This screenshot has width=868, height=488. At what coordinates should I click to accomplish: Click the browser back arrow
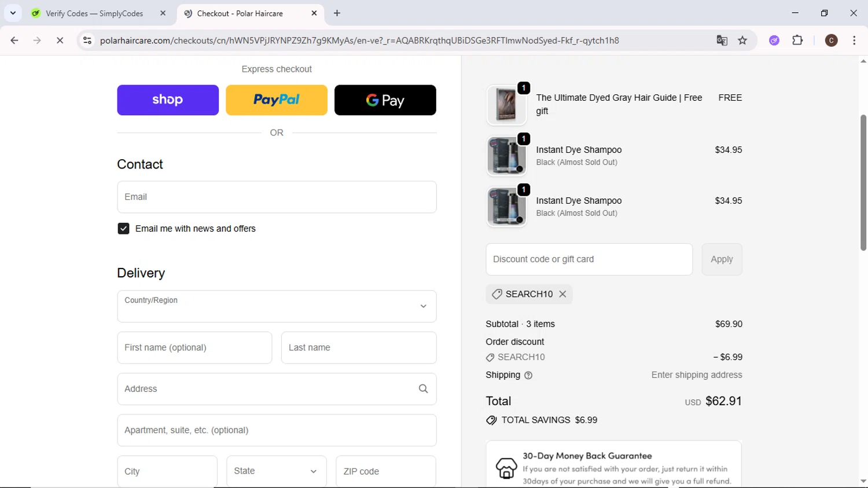14,41
